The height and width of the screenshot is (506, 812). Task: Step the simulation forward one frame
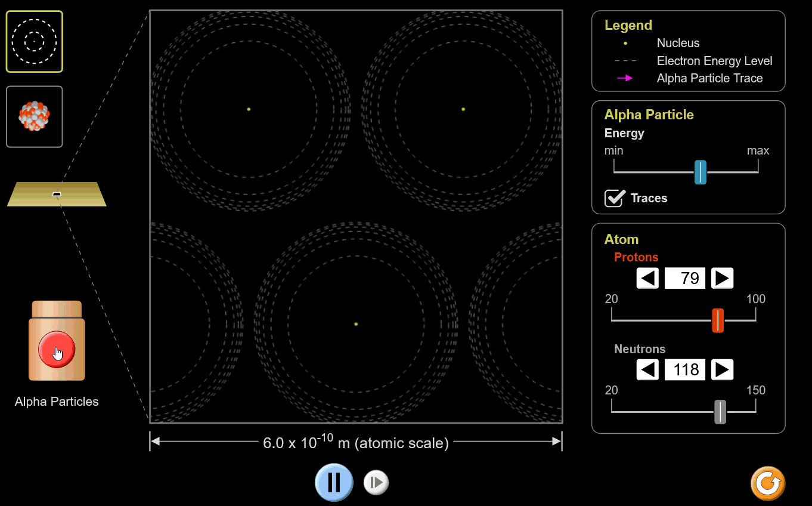pyautogui.click(x=376, y=482)
